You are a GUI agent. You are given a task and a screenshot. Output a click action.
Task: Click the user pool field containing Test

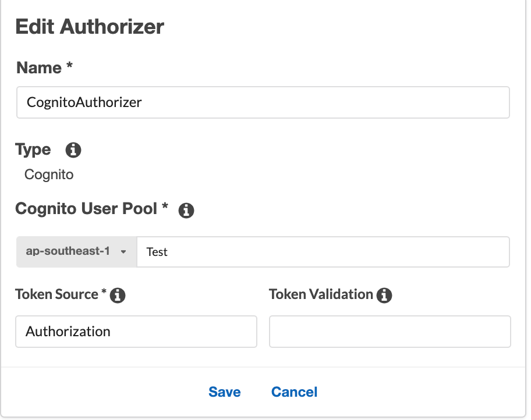(323, 252)
